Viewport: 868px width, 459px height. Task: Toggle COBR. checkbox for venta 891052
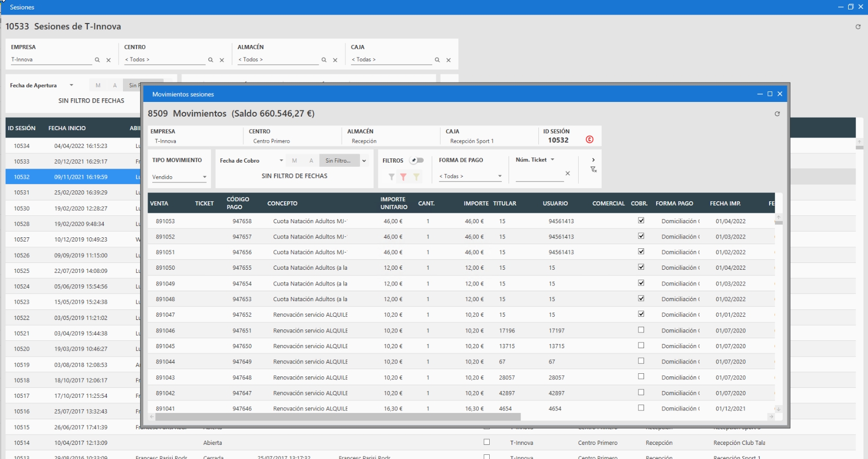[641, 236]
